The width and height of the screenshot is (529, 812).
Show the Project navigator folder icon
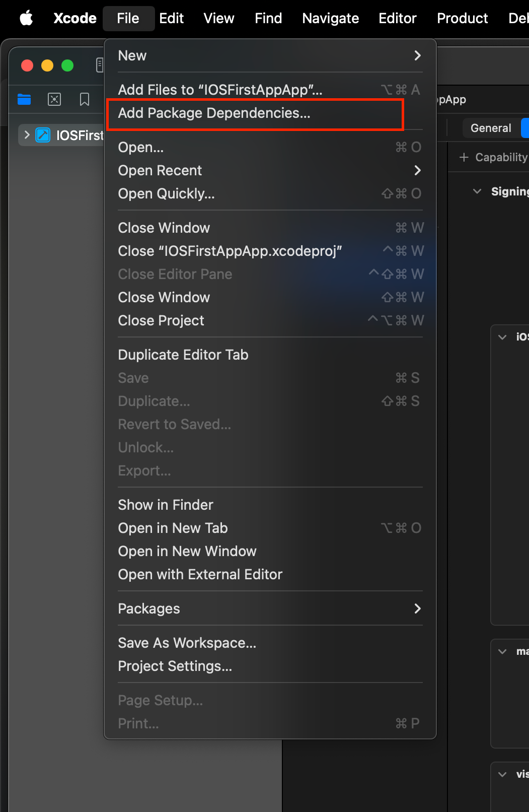pyautogui.click(x=24, y=99)
